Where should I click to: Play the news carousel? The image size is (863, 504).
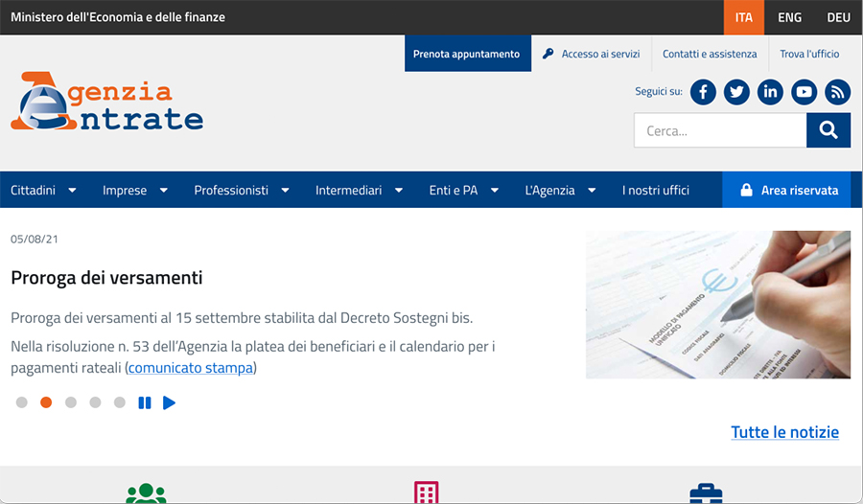pyautogui.click(x=170, y=403)
